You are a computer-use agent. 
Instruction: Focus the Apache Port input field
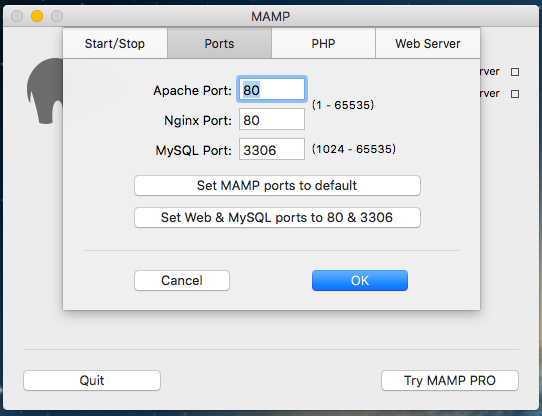(x=272, y=90)
